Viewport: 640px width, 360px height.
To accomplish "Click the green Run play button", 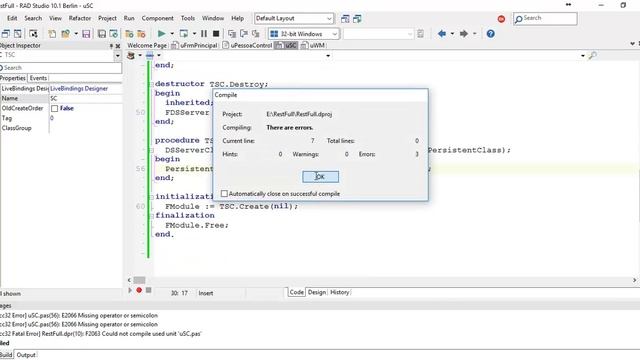I will click(162, 33).
